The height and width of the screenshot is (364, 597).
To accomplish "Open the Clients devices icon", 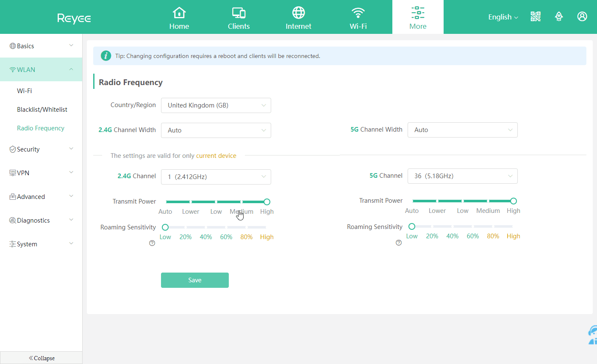I will pos(239,13).
